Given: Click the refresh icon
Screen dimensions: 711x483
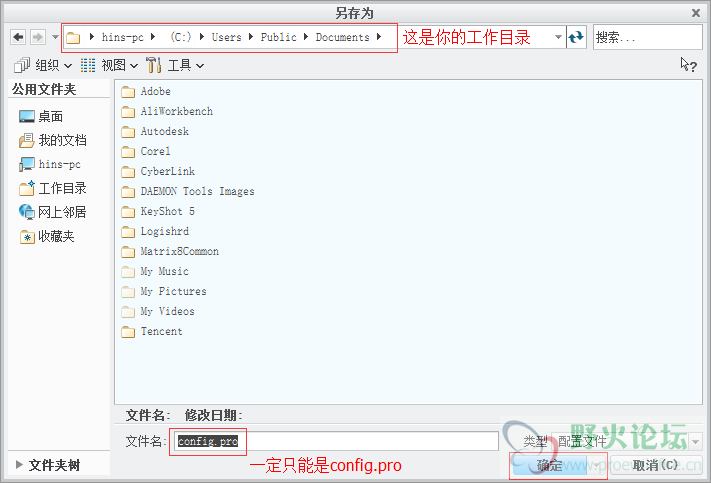Looking at the screenshot, I should pos(576,37).
